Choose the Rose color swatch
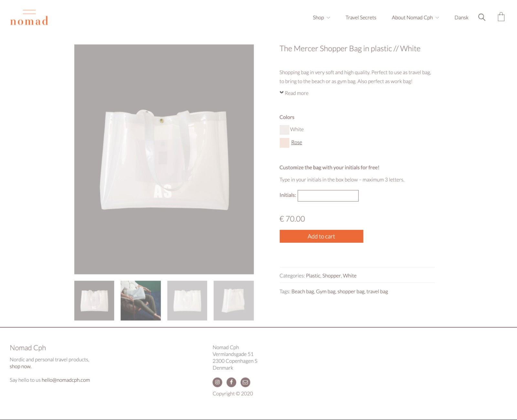This screenshot has height=420, width=517. click(x=284, y=143)
